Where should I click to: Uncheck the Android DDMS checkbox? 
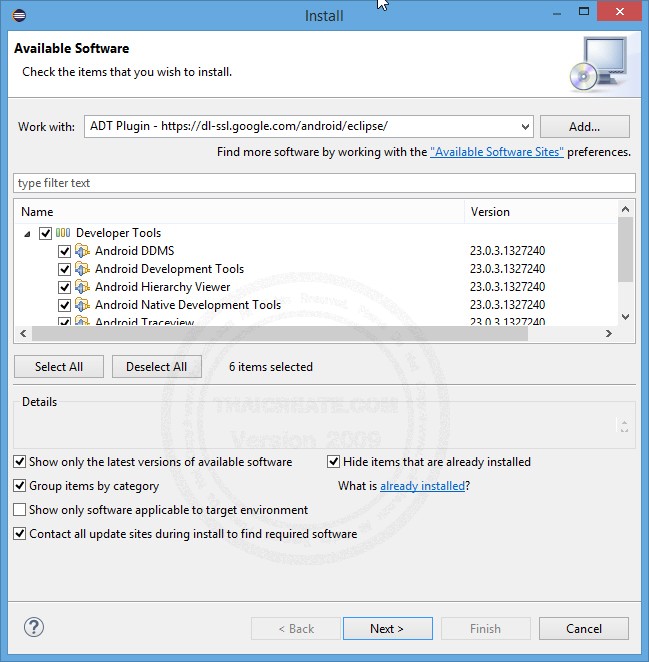pos(64,251)
